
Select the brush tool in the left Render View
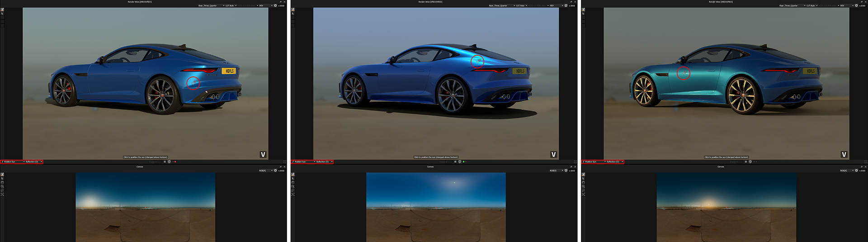point(2,9)
